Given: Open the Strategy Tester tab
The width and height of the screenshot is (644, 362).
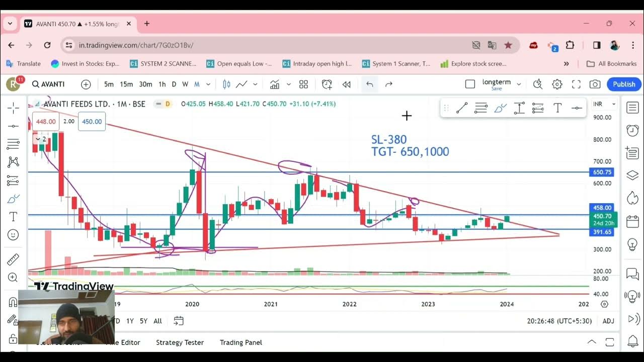Looking at the screenshot, I should click(x=180, y=342).
